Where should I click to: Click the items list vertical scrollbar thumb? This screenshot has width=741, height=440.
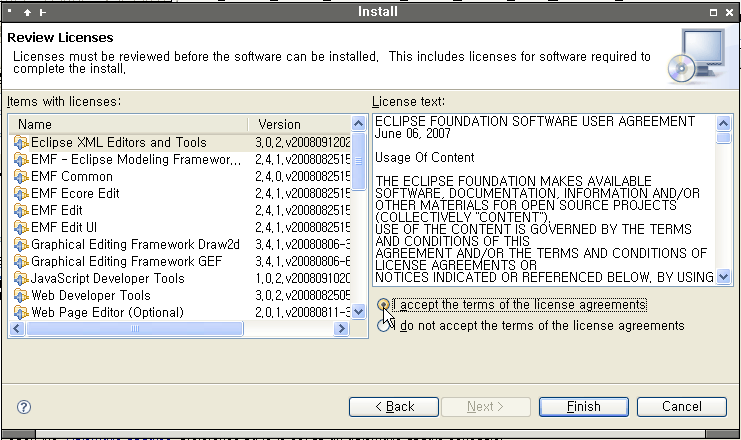click(359, 161)
